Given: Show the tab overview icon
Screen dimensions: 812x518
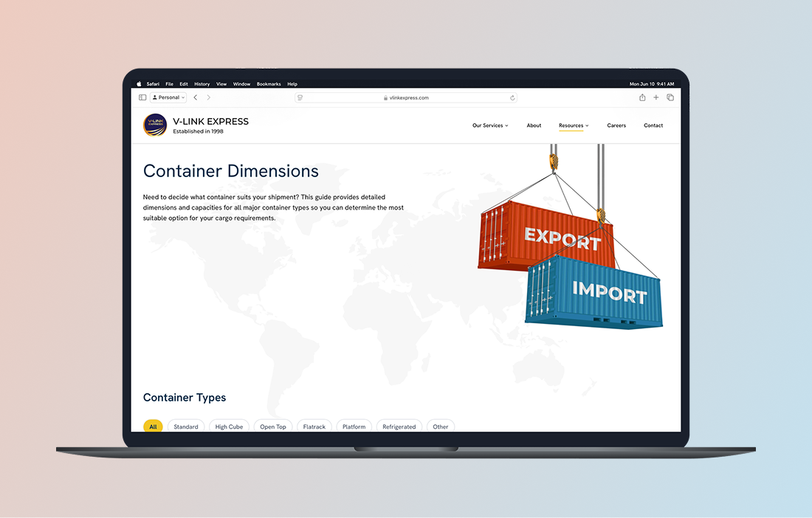Looking at the screenshot, I should pos(670,97).
